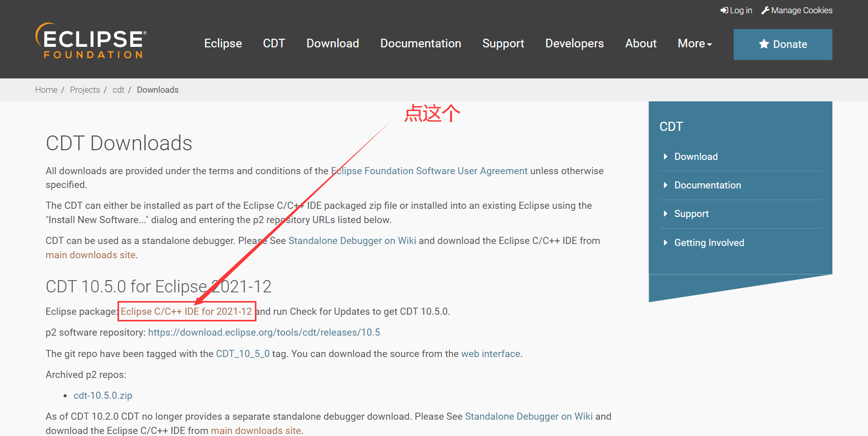
Task: Click the wrench icon beside Manage Cookies
Action: coord(765,10)
